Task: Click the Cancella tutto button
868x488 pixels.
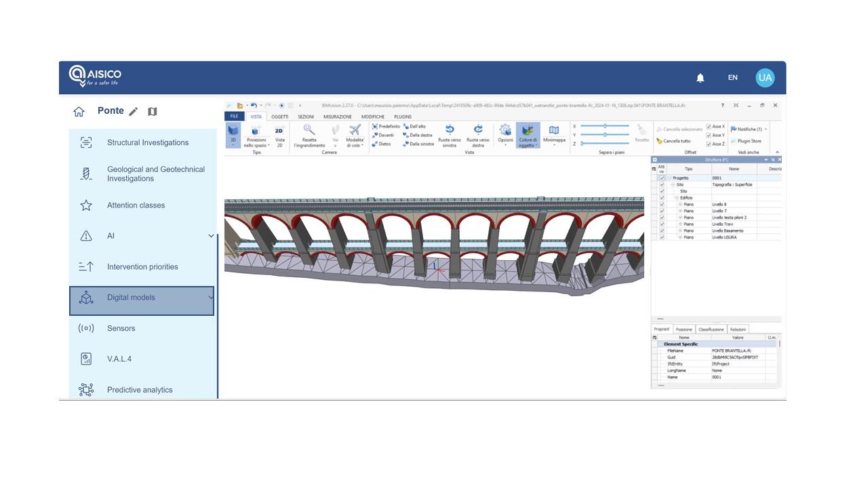Action: pyautogui.click(x=673, y=141)
